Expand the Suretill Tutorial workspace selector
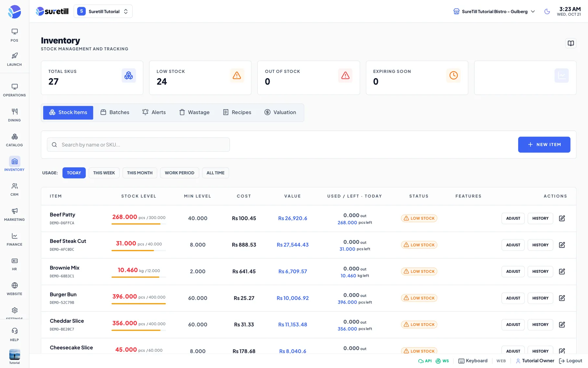Viewport: 588px width, 368px height. pos(103,11)
